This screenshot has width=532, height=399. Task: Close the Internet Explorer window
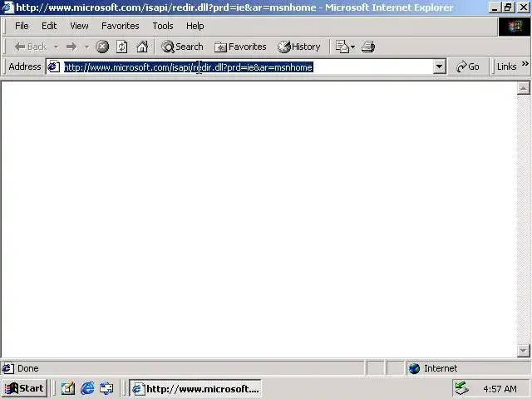pyautogui.click(x=524, y=7)
